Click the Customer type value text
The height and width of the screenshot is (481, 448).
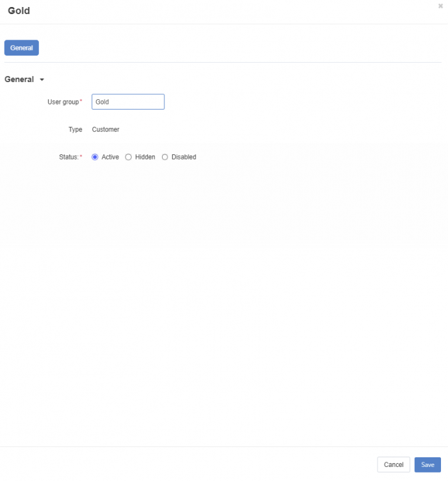(x=106, y=129)
